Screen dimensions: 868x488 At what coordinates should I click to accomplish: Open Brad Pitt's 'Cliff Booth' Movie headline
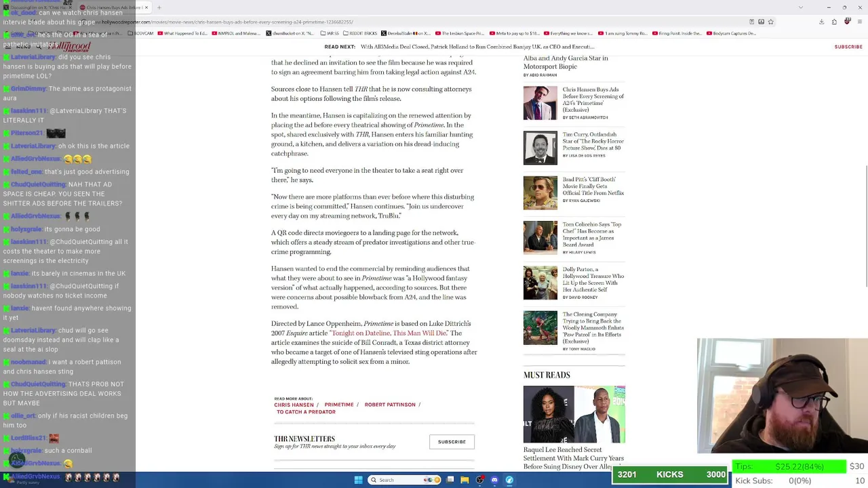click(593, 186)
